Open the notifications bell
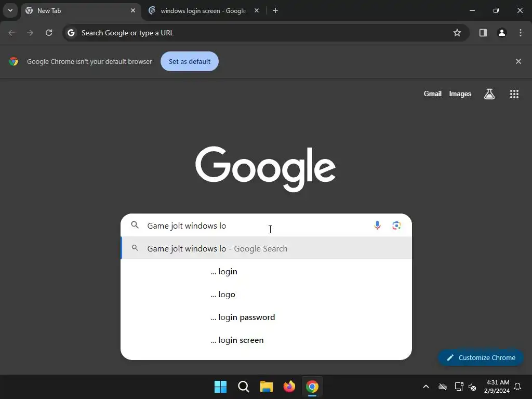 [517, 387]
